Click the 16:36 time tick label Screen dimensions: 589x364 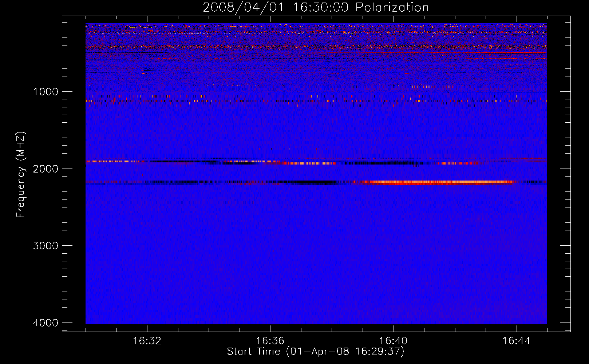click(x=270, y=341)
